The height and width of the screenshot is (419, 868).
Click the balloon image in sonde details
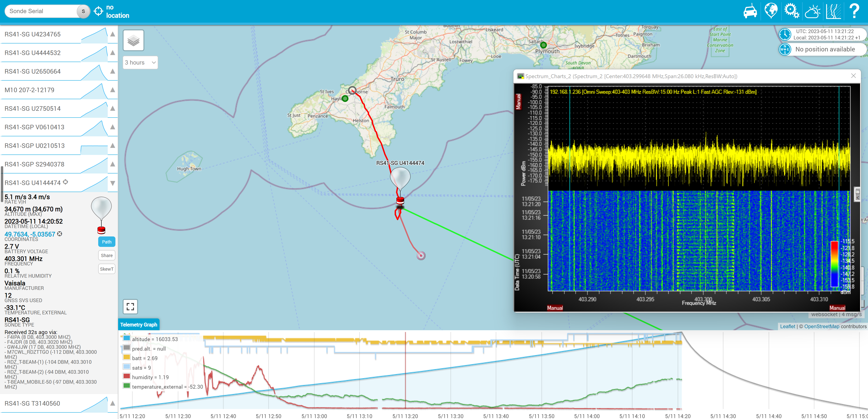pyautogui.click(x=101, y=215)
